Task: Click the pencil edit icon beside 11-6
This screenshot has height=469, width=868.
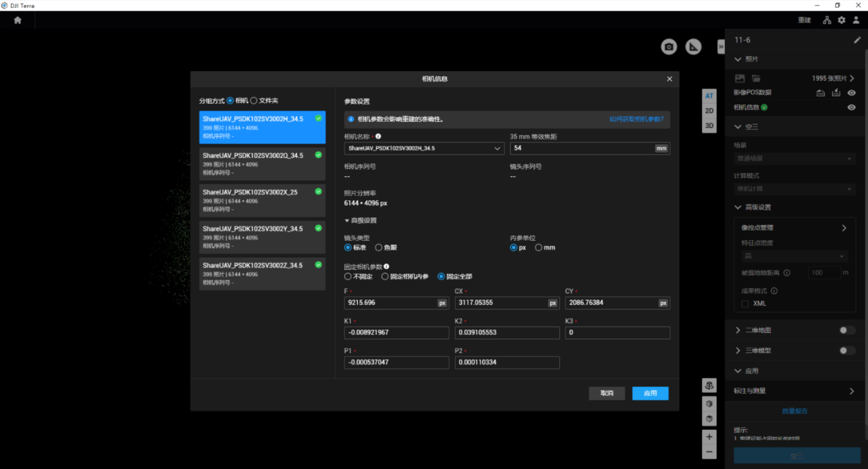Action: 857,40
